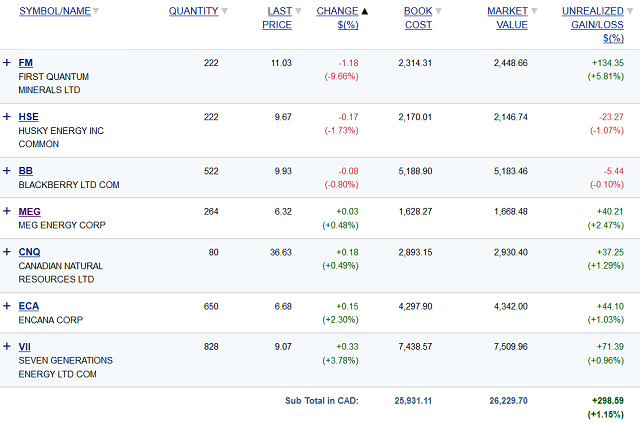The height and width of the screenshot is (423, 640).
Task: Open the VII symbol link
Action: pyautogui.click(x=25, y=346)
